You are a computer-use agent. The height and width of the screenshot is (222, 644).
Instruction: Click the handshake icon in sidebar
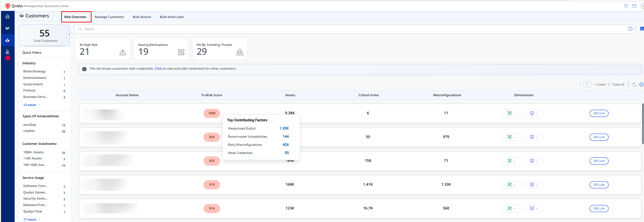pos(7,28)
